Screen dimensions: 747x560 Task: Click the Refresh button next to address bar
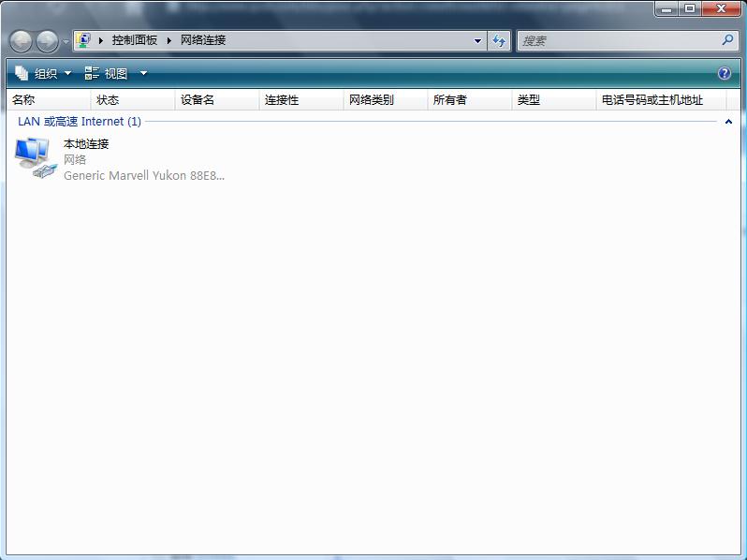pos(499,41)
